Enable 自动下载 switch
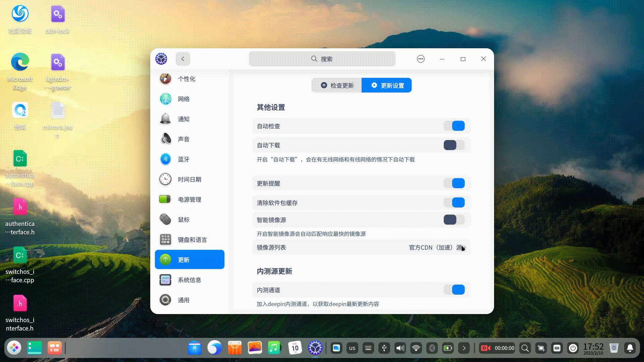 point(454,145)
